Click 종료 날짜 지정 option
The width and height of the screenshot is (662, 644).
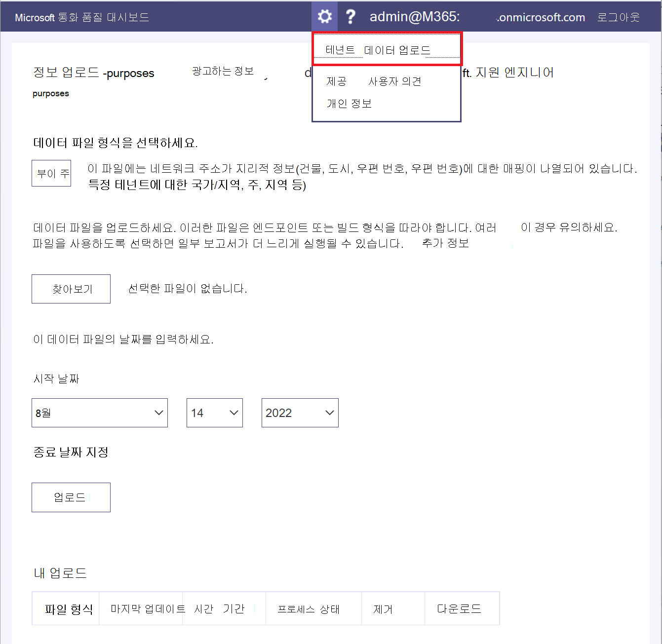point(71,452)
